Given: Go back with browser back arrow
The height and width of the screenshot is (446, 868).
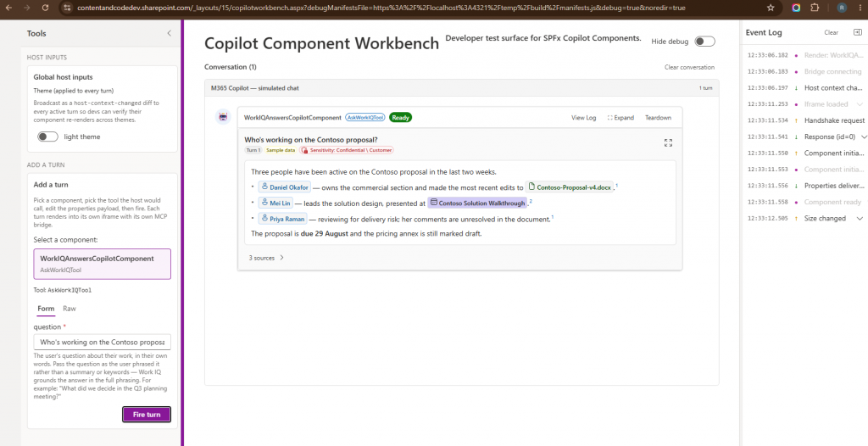Looking at the screenshot, I should (x=8, y=8).
